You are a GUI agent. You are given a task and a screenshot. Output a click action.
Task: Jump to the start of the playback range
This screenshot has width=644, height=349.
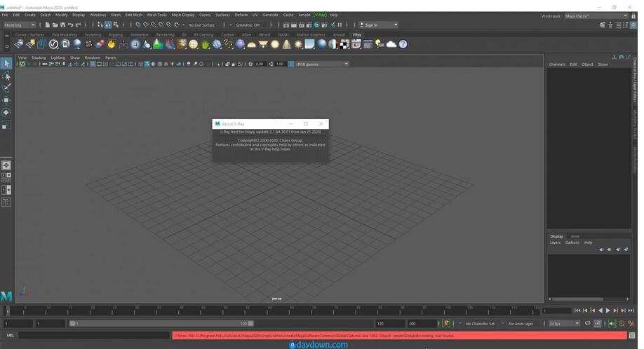577,310
